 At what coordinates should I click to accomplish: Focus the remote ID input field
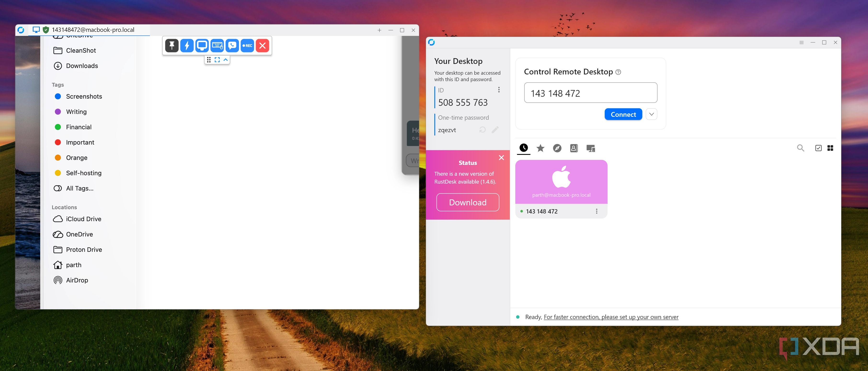(590, 93)
